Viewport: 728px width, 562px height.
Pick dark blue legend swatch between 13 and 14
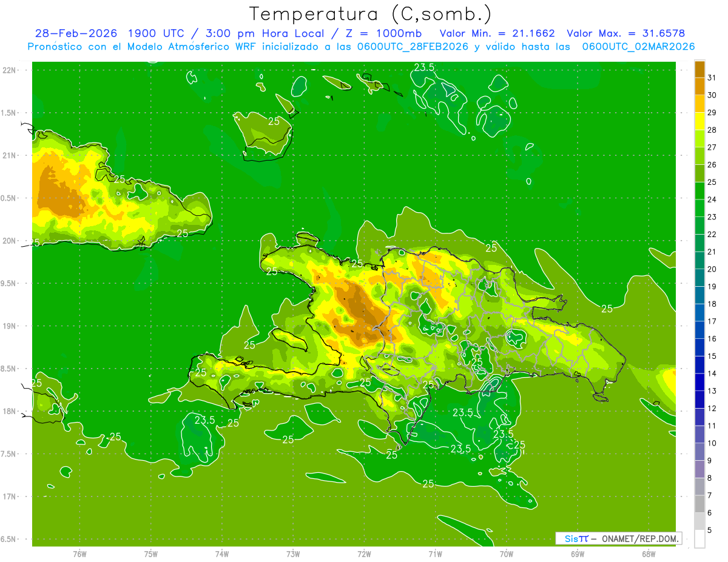(699, 382)
